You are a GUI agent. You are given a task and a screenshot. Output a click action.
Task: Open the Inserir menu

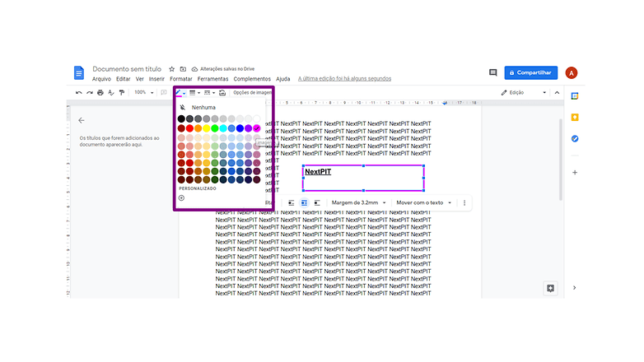156,79
